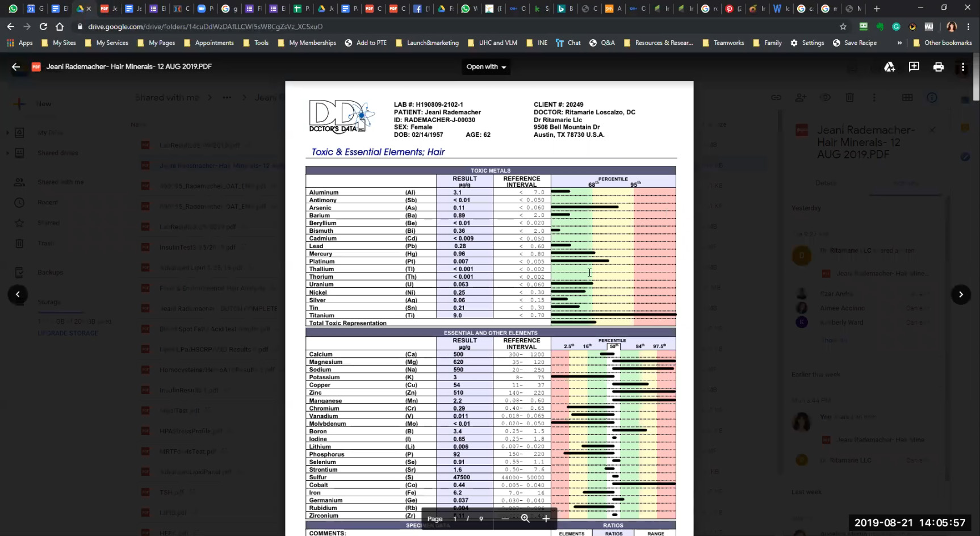Click the file name Jeani Rademacher- Hair Minerals
This screenshot has width=980, height=536.
tap(129, 66)
